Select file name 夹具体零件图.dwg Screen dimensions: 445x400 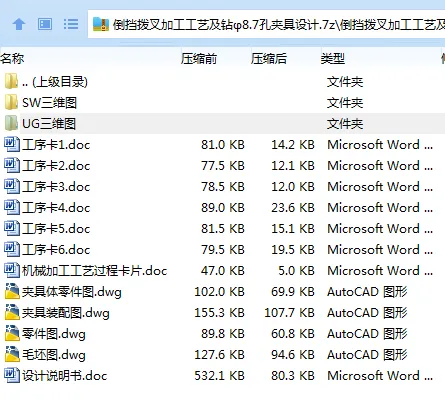point(72,292)
